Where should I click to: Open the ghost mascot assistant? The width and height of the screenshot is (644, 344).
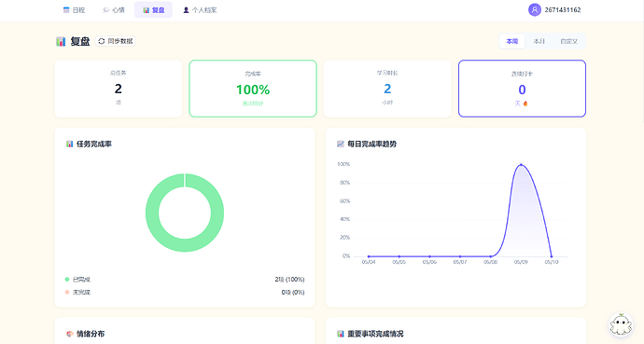tap(621, 324)
